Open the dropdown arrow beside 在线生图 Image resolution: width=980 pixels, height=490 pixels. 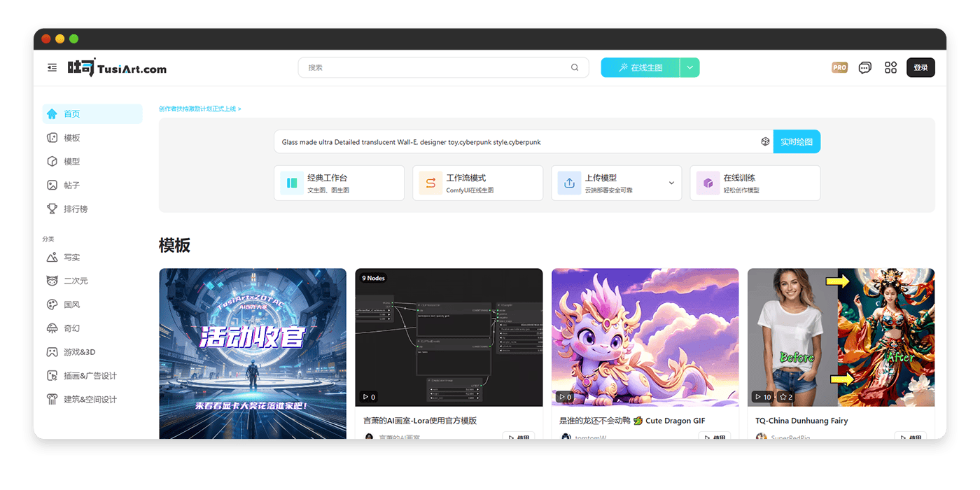coord(689,68)
